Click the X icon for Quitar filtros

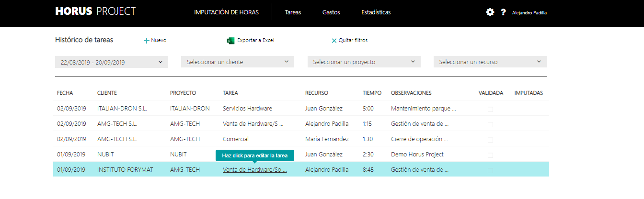pos(334,41)
